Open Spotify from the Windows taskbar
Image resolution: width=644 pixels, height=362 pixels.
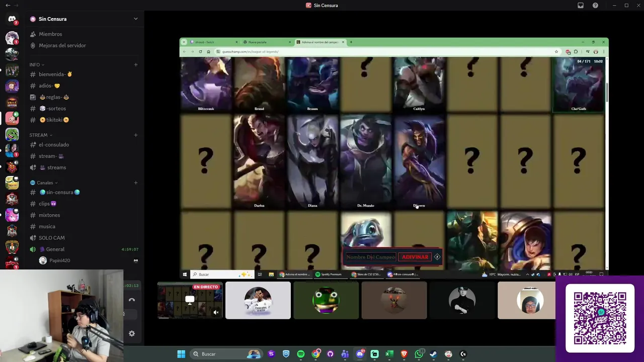pos(301,354)
